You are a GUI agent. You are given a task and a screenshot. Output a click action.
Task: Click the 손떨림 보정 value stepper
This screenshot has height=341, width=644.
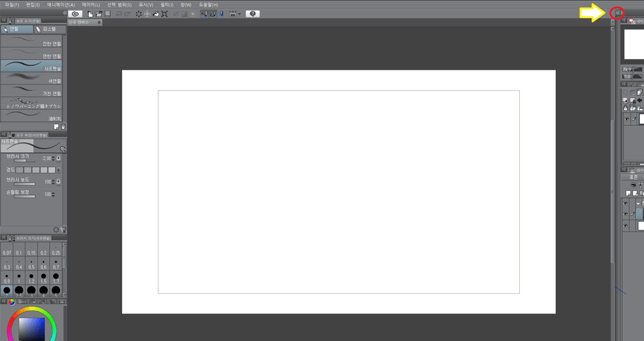pos(54,194)
